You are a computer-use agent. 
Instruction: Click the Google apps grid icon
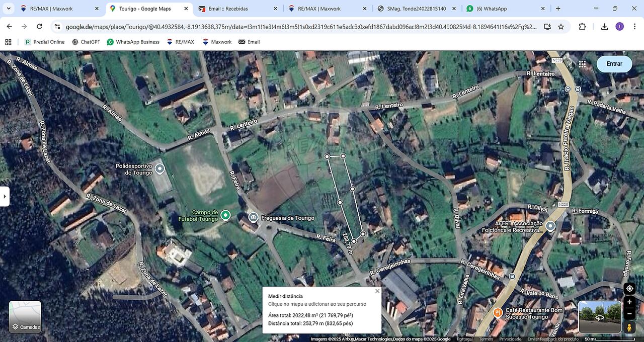click(582, 64)
